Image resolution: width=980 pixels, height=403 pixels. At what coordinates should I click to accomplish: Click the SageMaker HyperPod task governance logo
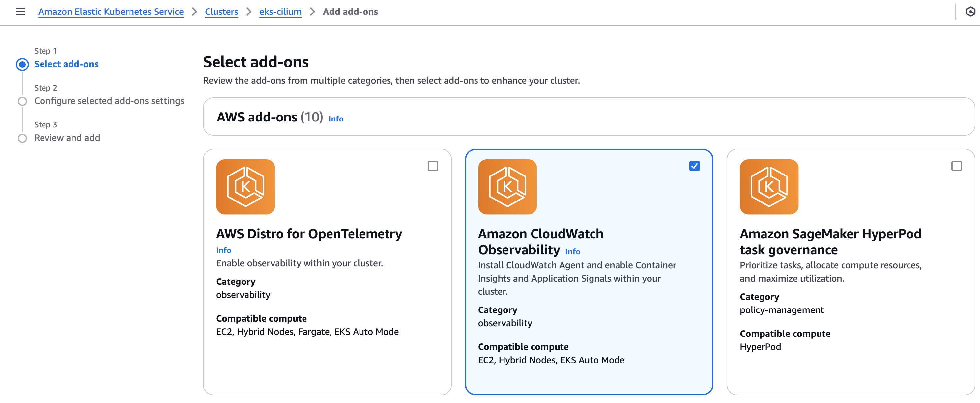(x=769, y=187)
